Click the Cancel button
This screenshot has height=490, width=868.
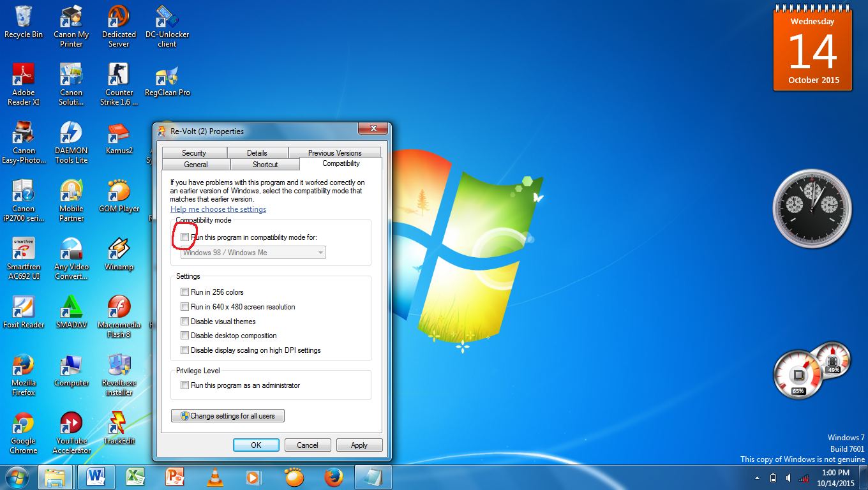tap(308, 445)
